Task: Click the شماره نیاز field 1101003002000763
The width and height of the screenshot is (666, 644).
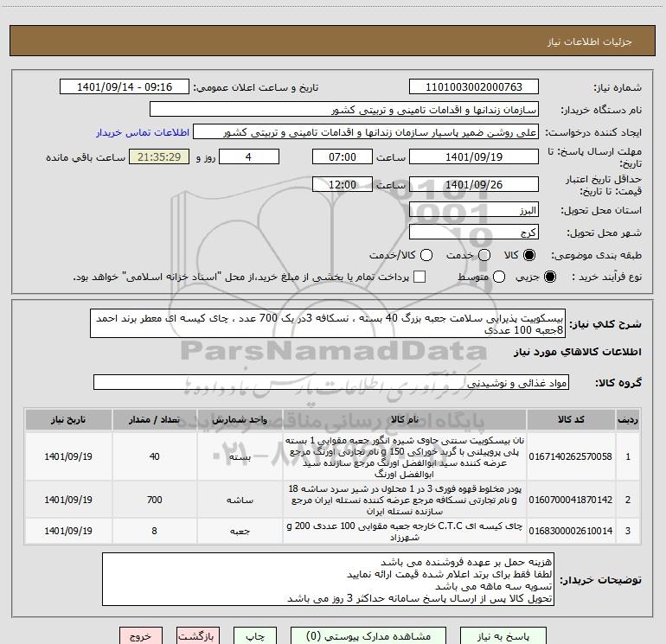Action: 474,86
